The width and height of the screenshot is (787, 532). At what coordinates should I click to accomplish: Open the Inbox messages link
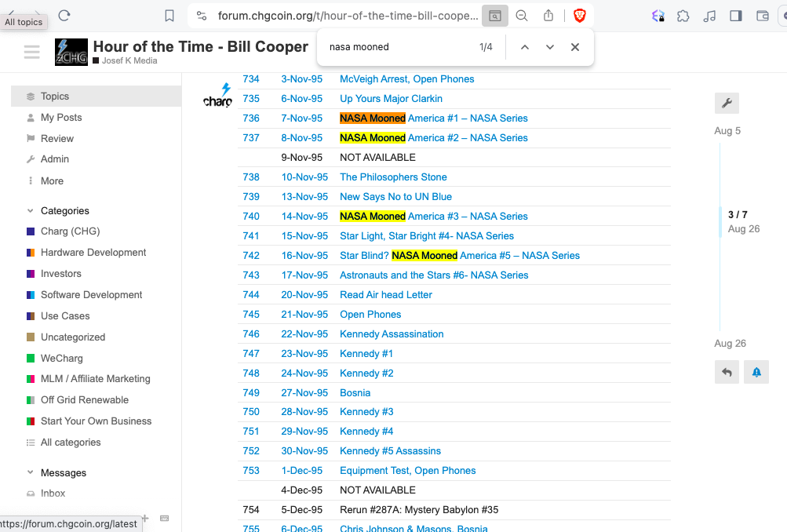point(53,494)
